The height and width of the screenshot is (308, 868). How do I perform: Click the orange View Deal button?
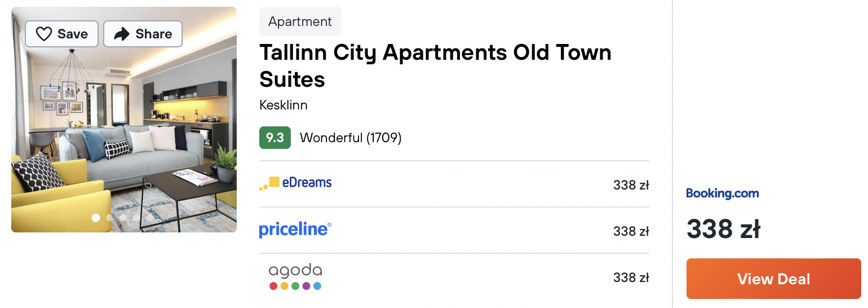773,279
